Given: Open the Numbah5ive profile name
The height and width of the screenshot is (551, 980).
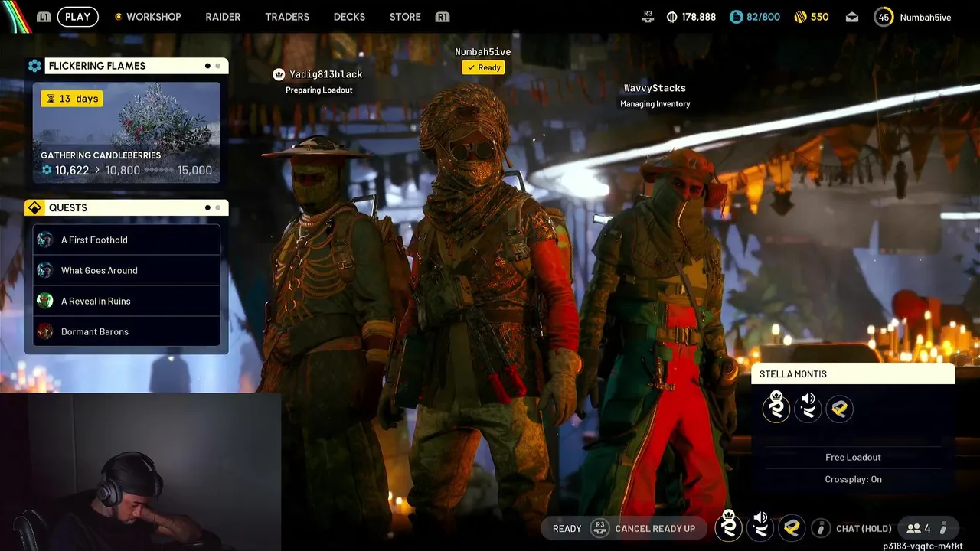Looking at the screenshot, I should tap(926, 17).
